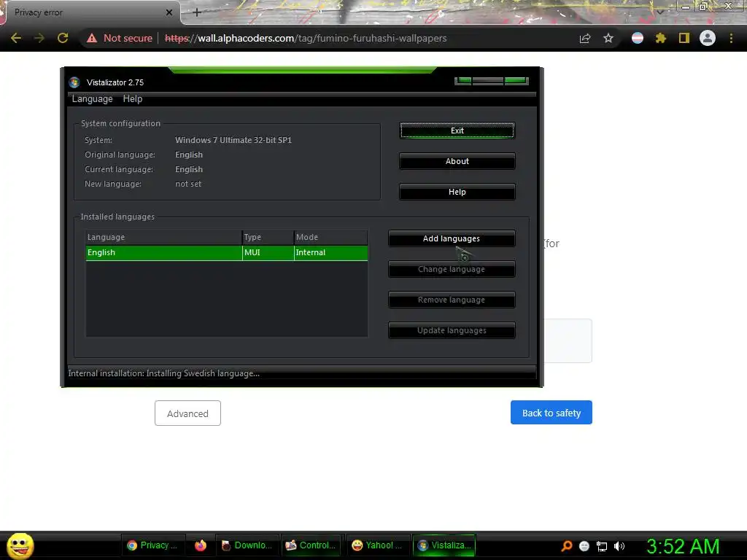Screen dimensions: 747x560
Task: Switch to the Downlo... taskbar window
Action: coord(247,545)
